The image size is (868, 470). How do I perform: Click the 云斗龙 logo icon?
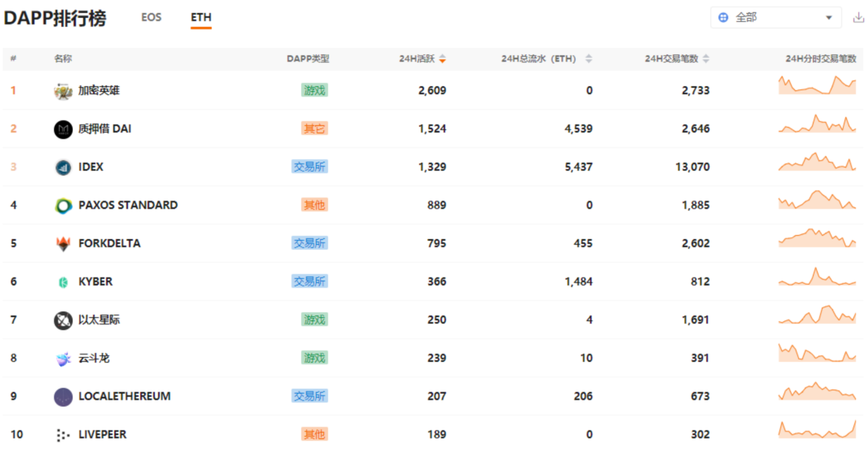click(63, 359)
